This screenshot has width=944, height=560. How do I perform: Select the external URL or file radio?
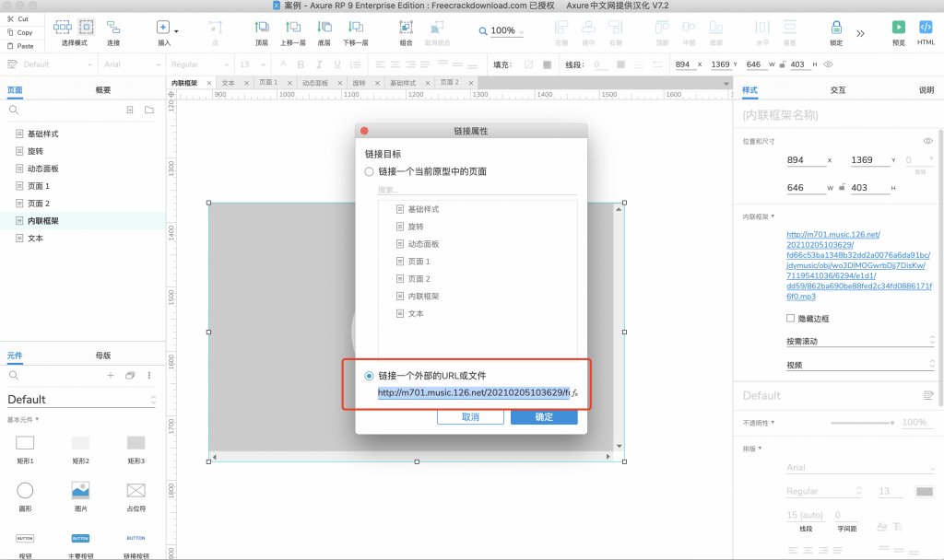(370, 376)
